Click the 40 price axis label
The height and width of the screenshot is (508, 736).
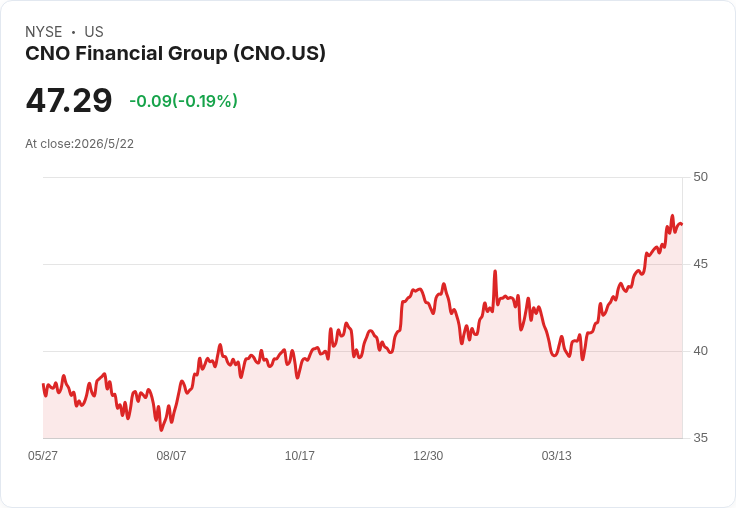click(700, 351)
